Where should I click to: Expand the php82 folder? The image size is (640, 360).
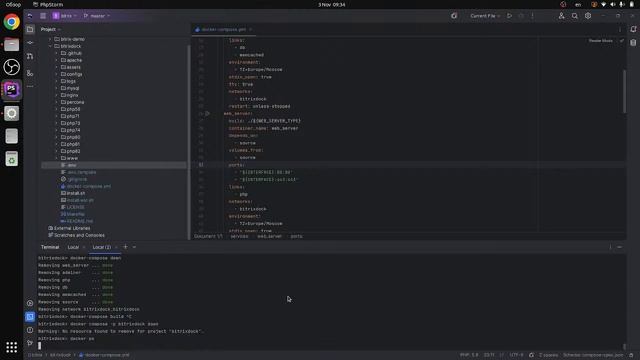[57, 151]
